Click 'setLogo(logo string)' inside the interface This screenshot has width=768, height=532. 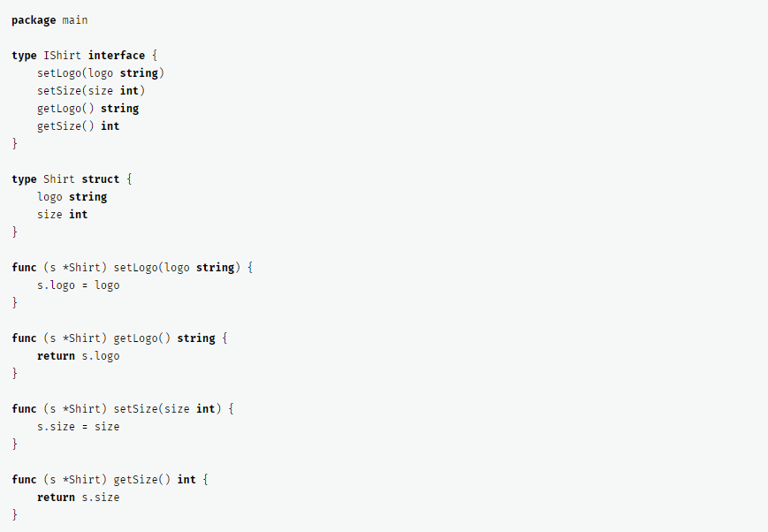tap(101, 72)
